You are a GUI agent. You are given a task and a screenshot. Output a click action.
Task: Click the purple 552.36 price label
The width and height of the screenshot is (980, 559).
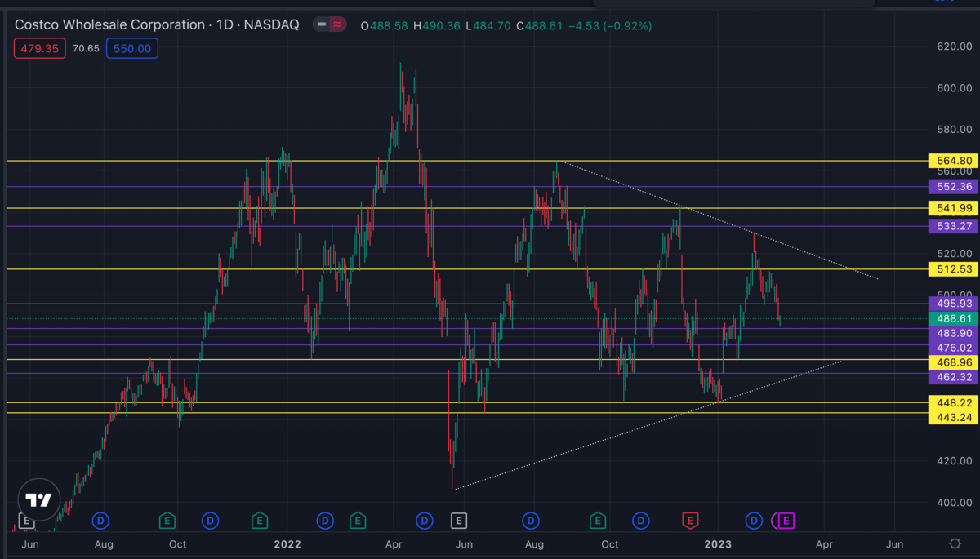[x=953, y=187]
